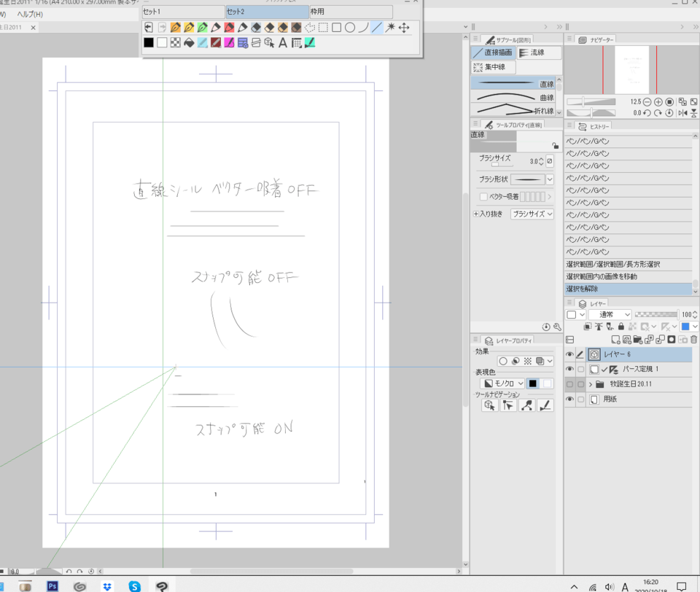Viewport: 700px width, 592px height.
Task: Click the black color swatch in quick access
Action: click(149, 43)
